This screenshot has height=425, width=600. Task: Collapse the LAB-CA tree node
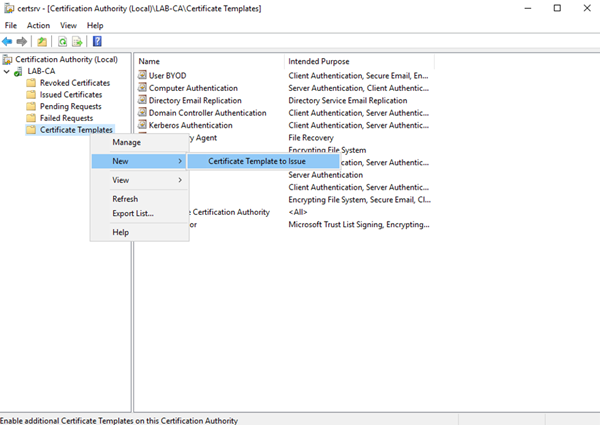6,71
